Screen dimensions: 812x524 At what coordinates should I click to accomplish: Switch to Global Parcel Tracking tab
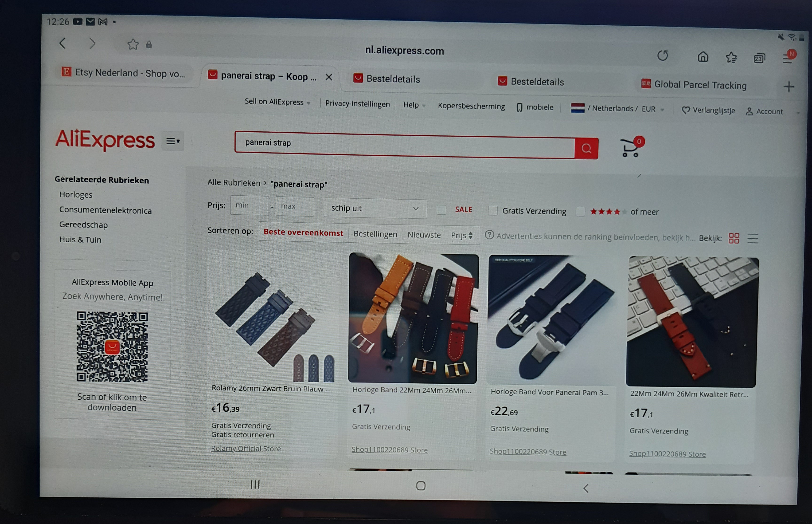coord(694,84)
